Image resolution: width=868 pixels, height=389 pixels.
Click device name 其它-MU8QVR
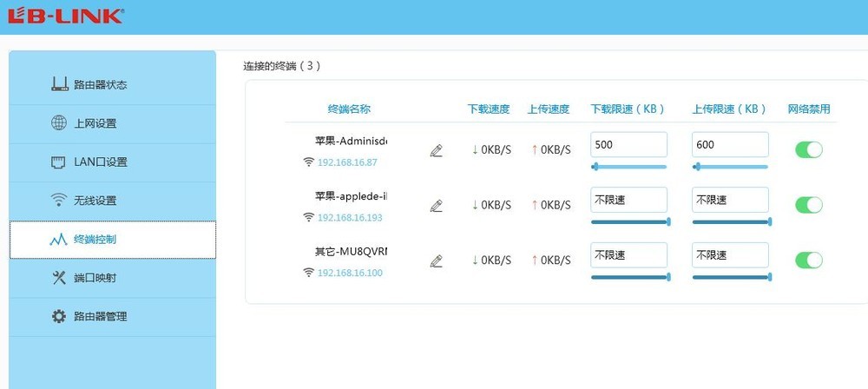351,252
